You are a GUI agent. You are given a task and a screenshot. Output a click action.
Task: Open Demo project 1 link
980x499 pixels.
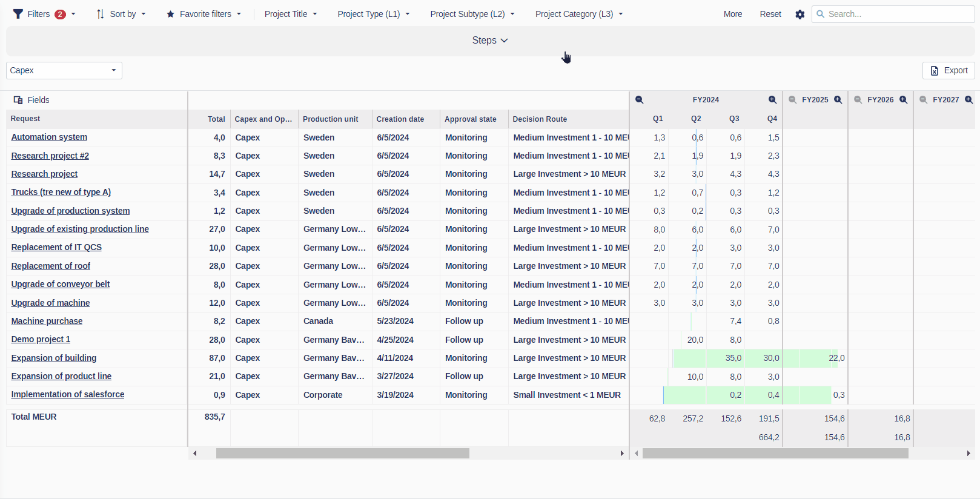tap(41, 340)
